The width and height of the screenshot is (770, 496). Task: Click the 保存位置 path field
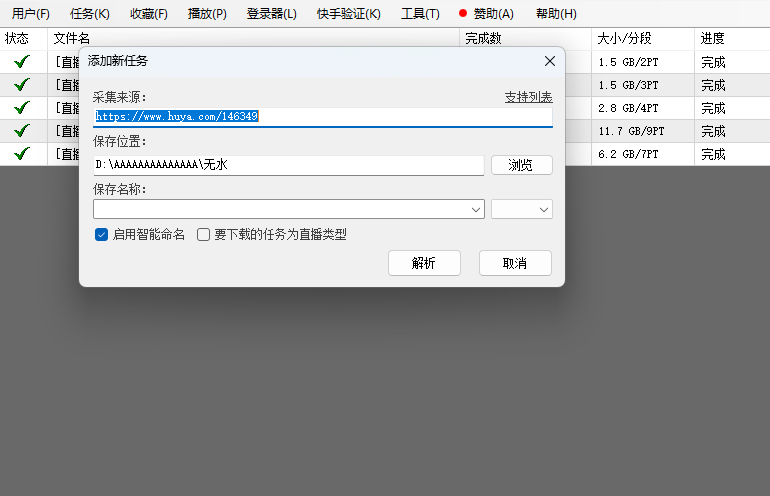click(288, 165)
